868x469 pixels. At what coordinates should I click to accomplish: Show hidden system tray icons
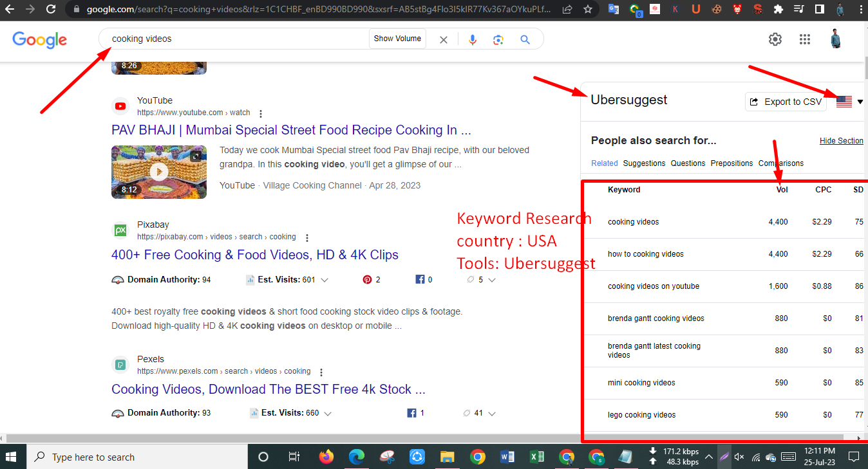click(x=709, y=457)
